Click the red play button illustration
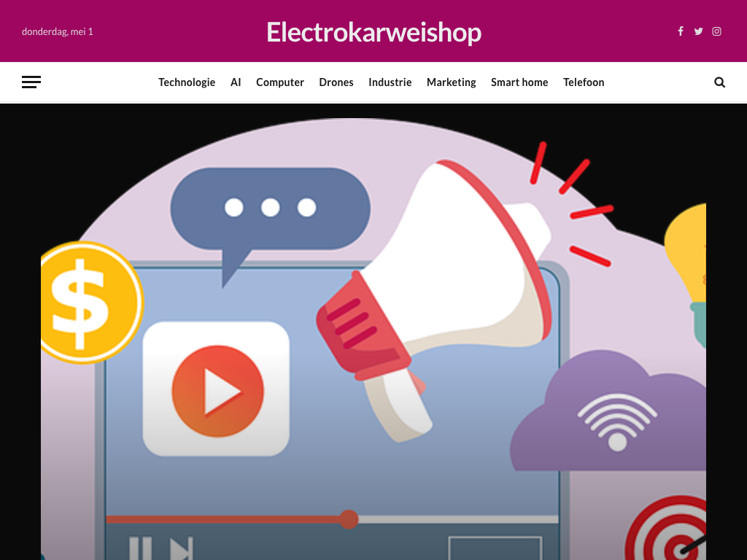Image resolution: width=747 pixels, height=560 pixels. click(x=217, y=391)
